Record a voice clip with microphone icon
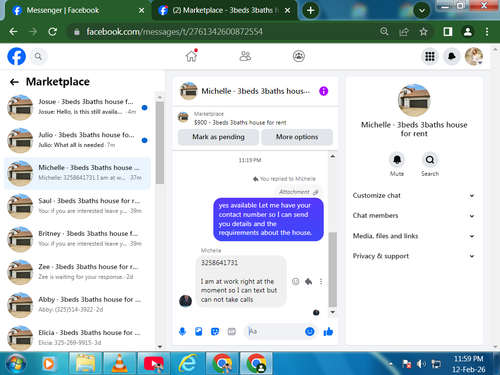Screen dimensions: 500x375 coord(182,331)
